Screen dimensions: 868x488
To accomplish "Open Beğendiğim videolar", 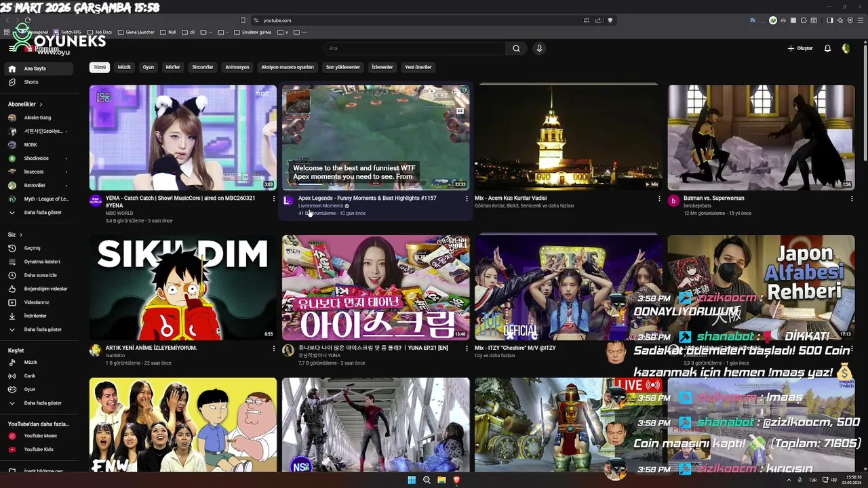I will pyautogui.click(x=39, y=289).
